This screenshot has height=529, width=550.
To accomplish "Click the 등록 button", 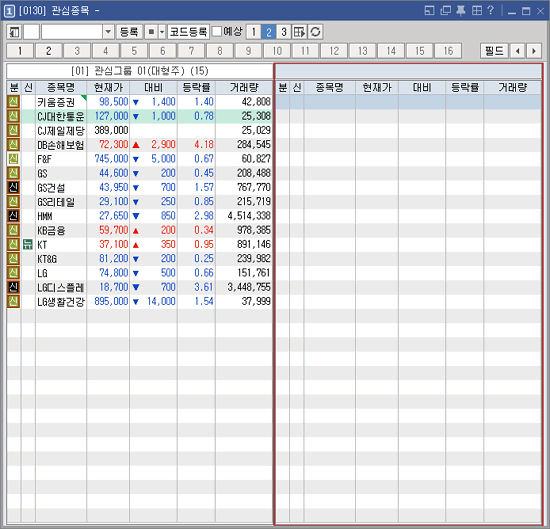I will pyautogui.click(x=129, y=32).
